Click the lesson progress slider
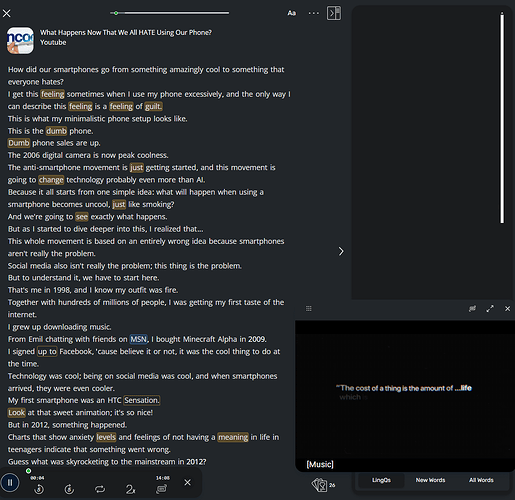 [169, 13]
